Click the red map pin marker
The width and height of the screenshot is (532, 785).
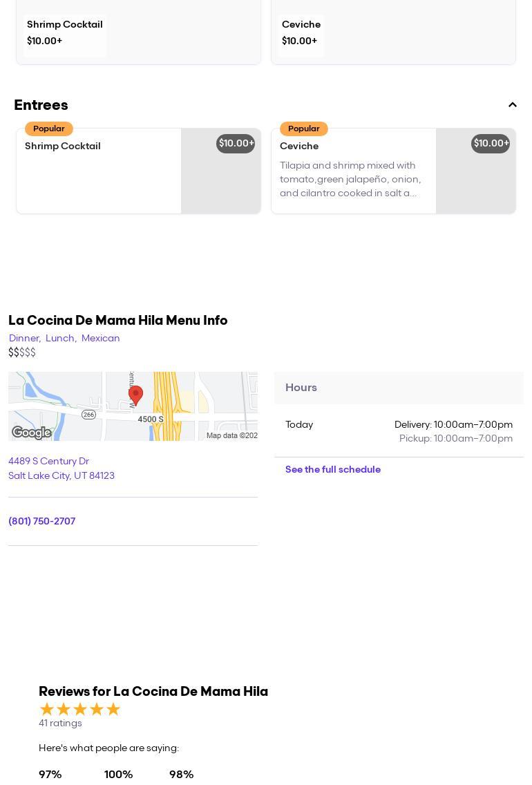[135, 395]
